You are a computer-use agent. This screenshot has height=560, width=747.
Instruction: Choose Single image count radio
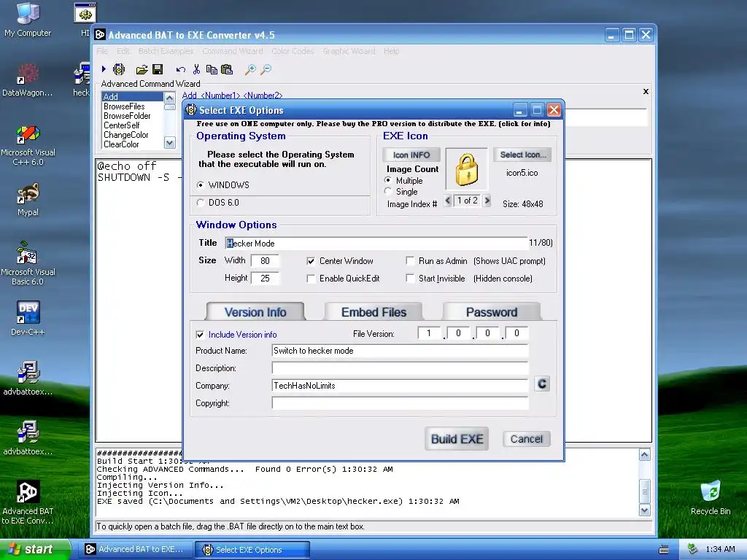(x=388, y=192)
